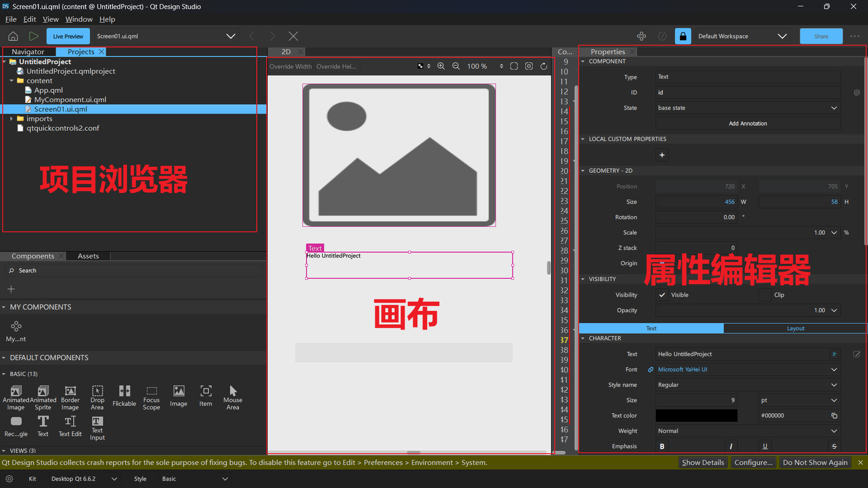Click the annotations icon next to the ID field

pos(858,92)
